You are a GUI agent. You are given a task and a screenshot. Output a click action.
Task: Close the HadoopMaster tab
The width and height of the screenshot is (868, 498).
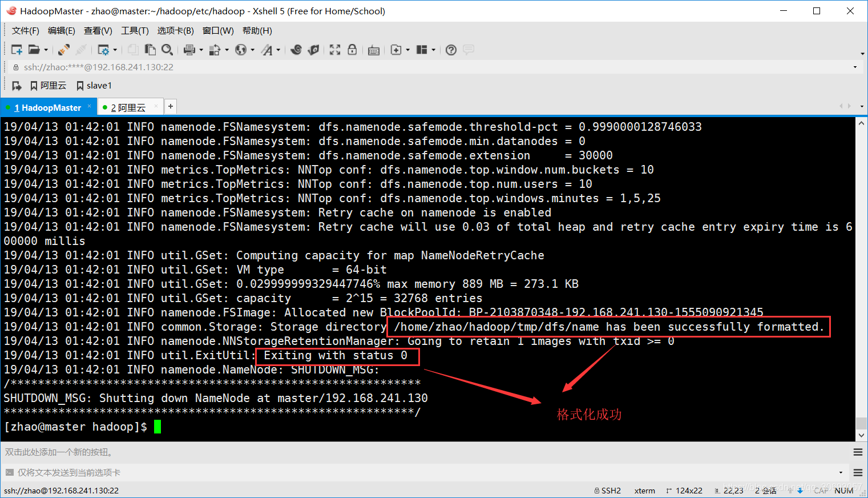pos(90,106)
